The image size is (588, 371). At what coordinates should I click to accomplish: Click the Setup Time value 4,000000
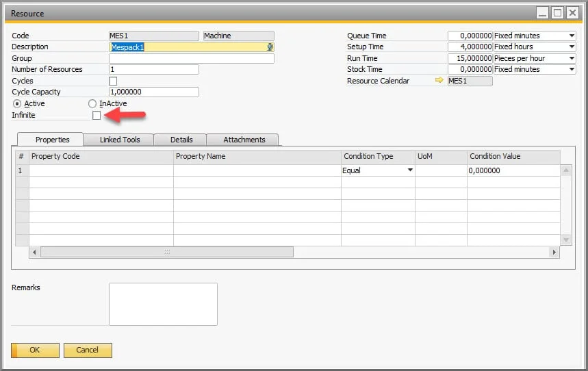(x=470, y=47)
